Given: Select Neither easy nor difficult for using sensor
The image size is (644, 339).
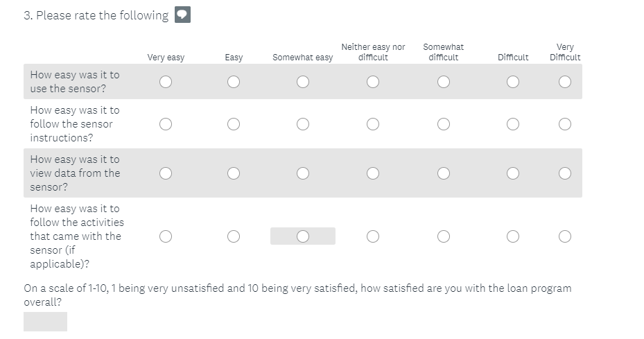Looking at the screenshot, I should coord(373,82).
